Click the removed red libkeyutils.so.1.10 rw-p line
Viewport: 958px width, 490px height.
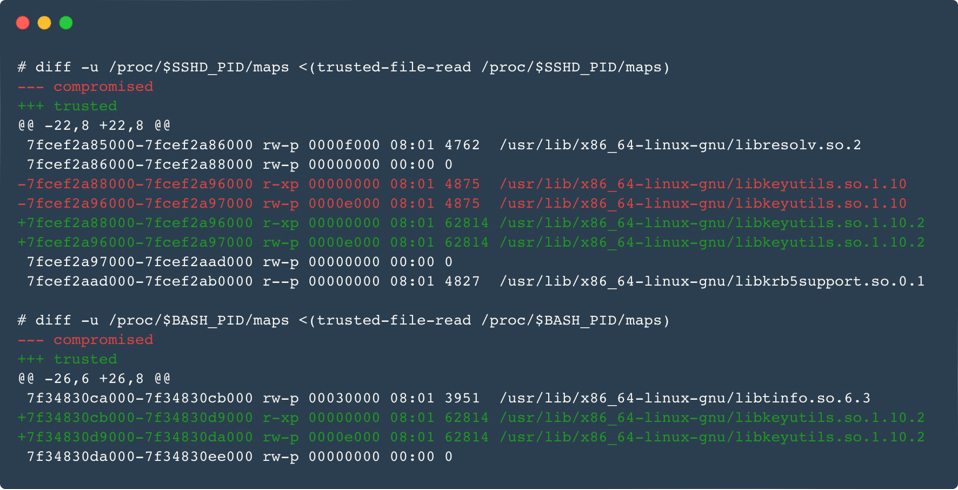coord(462,203)
